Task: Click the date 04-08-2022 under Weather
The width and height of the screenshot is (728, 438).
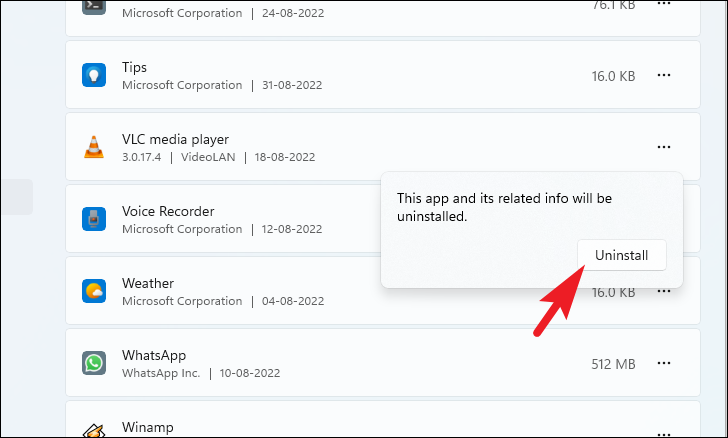Action: click(293, 301)
